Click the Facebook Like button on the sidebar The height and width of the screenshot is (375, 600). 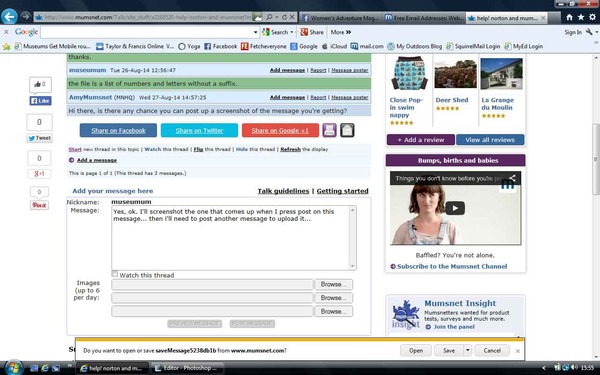(x=40, y=101)
